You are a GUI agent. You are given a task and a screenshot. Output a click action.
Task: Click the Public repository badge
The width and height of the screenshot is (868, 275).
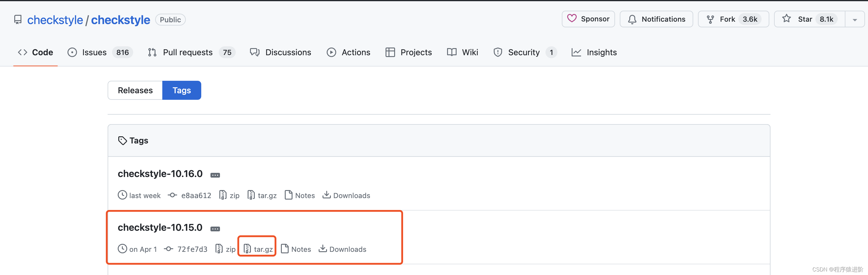tap(170, 20)
